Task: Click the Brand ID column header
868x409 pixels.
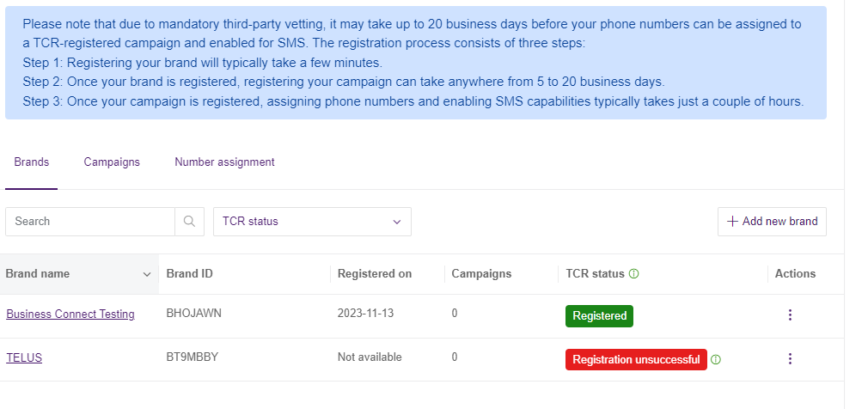Action: click(189, 274)
